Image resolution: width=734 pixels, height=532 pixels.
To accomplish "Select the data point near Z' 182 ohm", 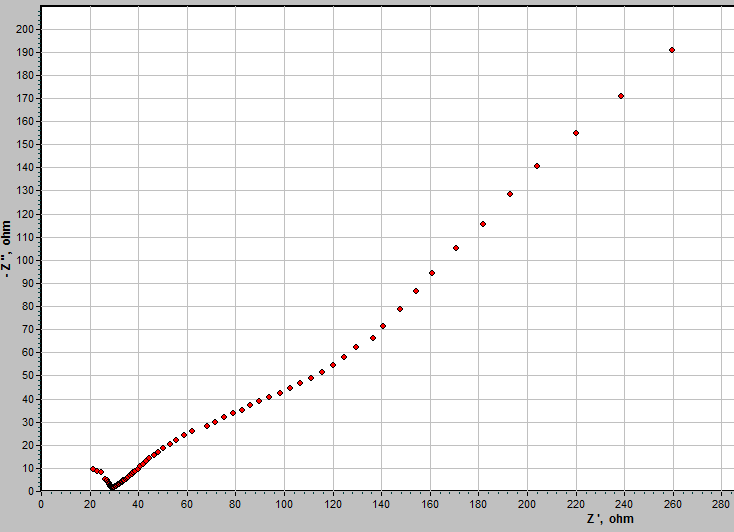I will pos(483,224).
